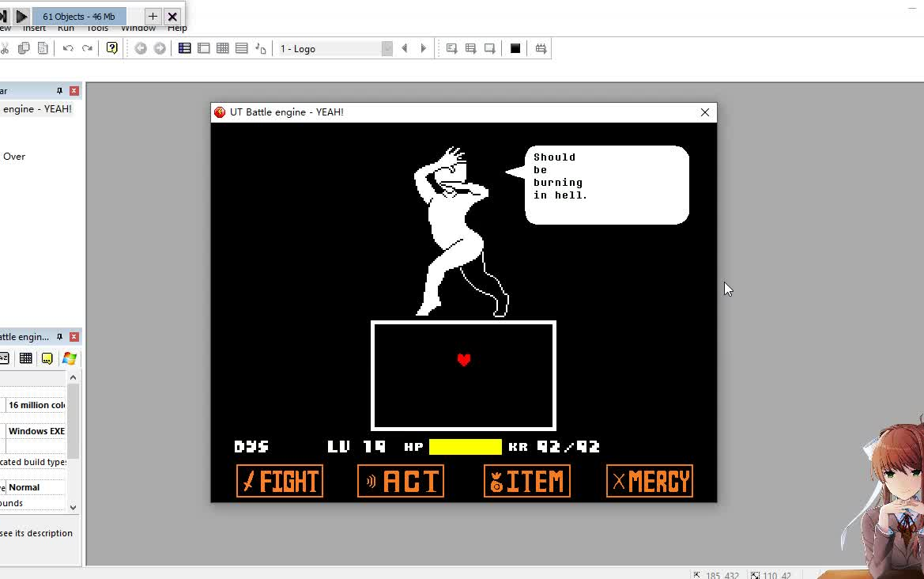This screenshot has height=579, width=924.
Task: Close the upper-left workspace panel
Action: 74,91
